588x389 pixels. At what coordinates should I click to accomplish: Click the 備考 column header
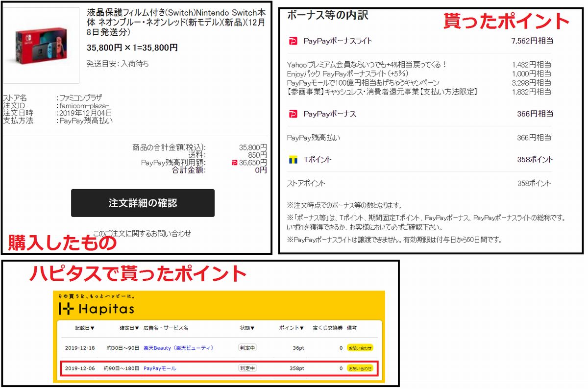[352, 328]
